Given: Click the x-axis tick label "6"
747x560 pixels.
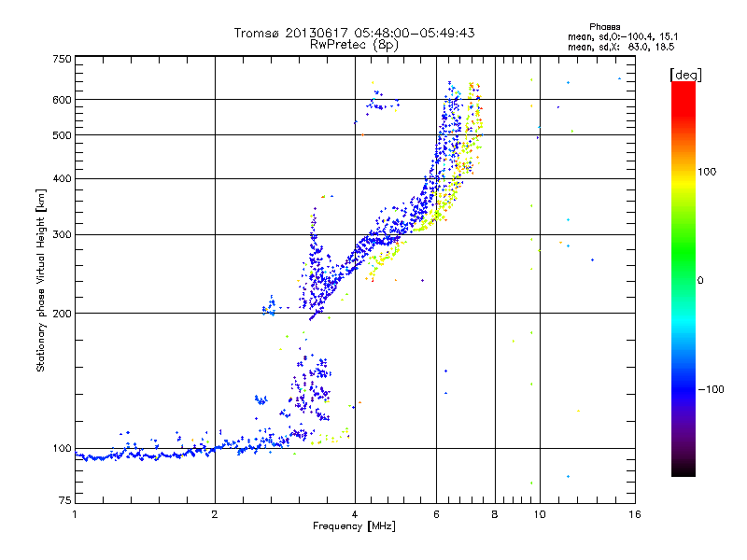Looking at the screenshot, I should point(436,514).
